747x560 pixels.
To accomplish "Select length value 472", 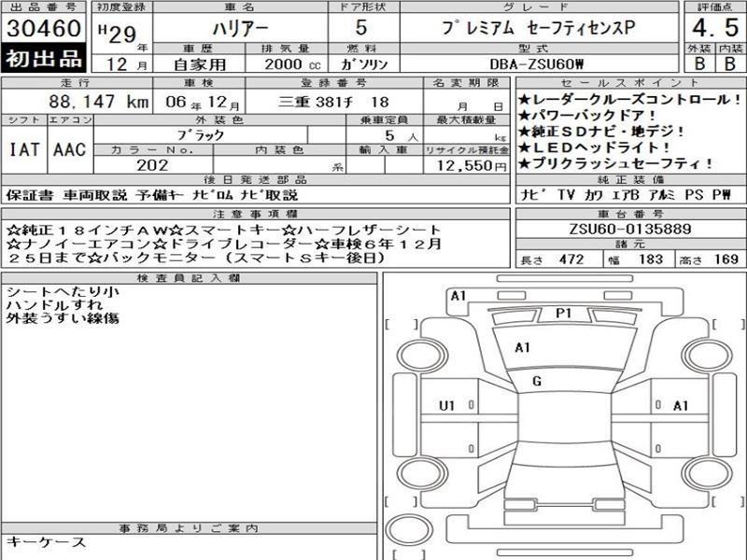I will pyautogui.click(x=571, y=259).
